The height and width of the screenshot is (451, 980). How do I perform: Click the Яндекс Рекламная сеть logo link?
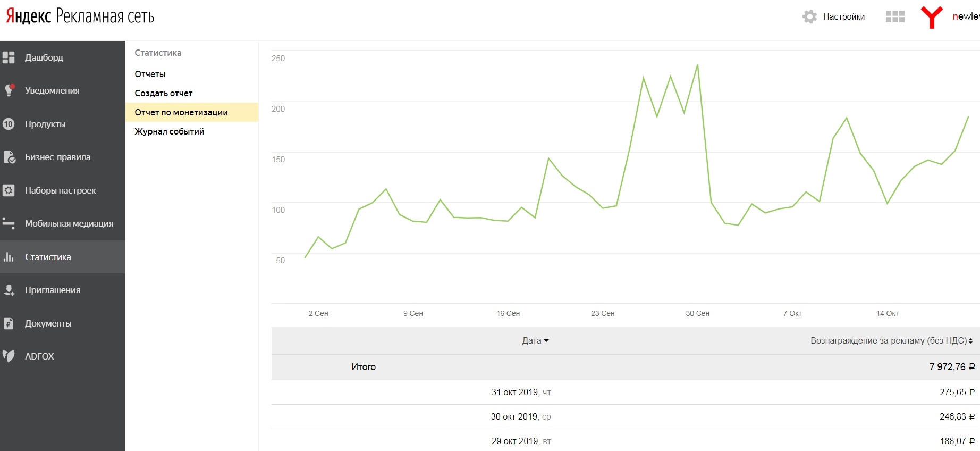point(80,16)
